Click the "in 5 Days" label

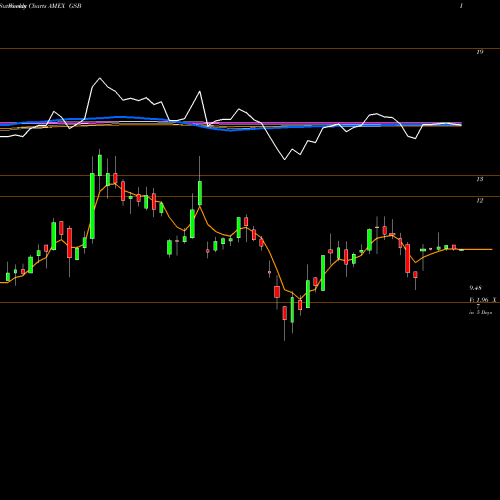480,313
